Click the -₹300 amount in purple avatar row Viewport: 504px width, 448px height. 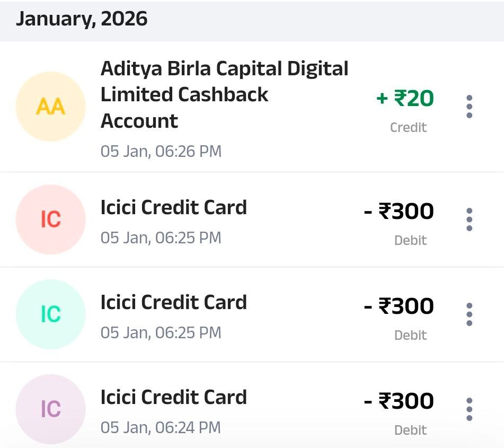(x=399, y=401)
